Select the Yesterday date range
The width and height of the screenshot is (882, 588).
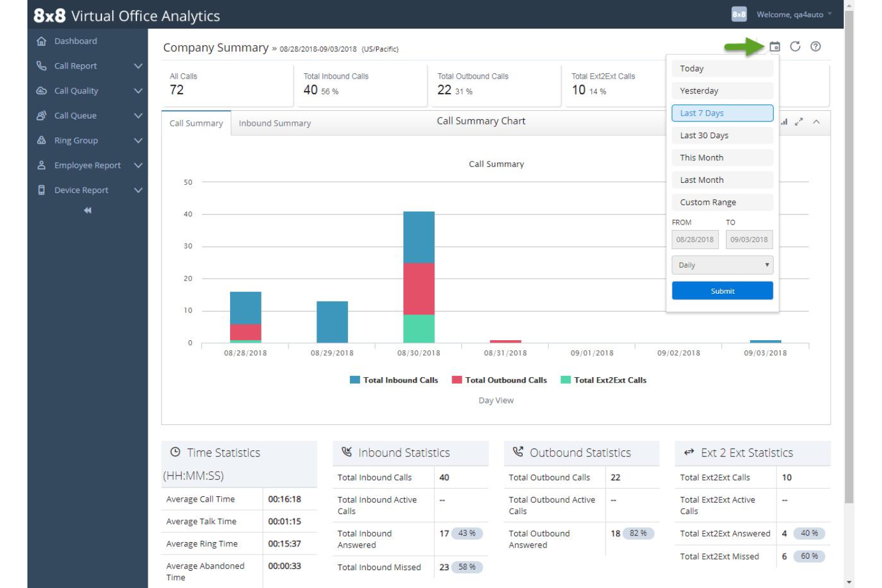tap(722, 91)
